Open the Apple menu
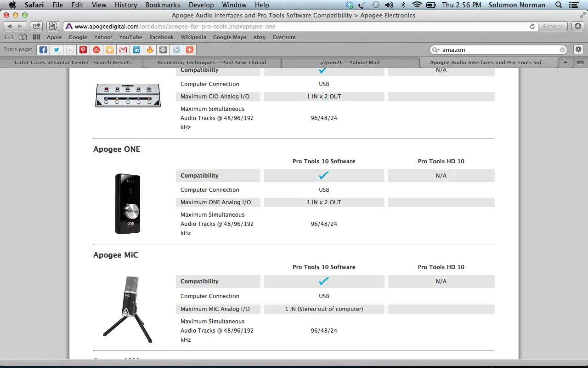This screenshot has height=368, width=588. coord(12,5)
